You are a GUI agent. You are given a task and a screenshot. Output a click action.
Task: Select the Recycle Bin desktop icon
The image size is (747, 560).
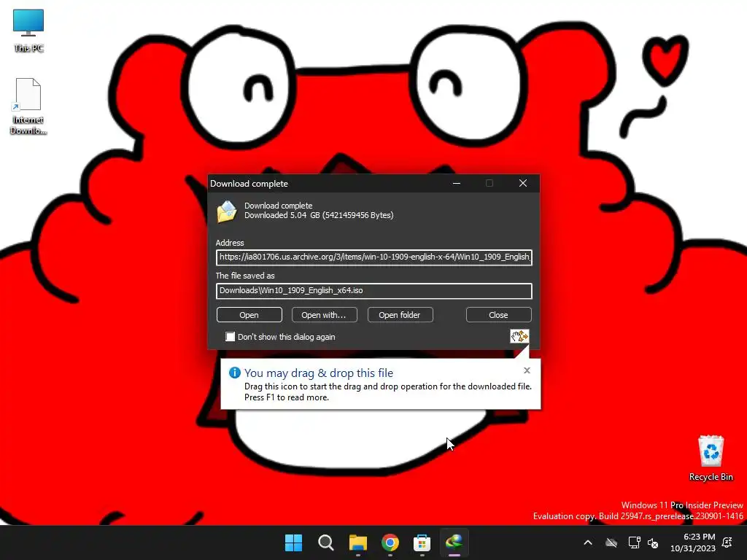(711, 458)
